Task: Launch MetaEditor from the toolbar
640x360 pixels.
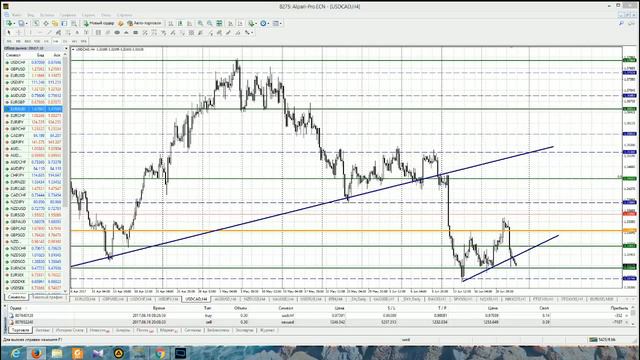Action: [x=120, y=23]
